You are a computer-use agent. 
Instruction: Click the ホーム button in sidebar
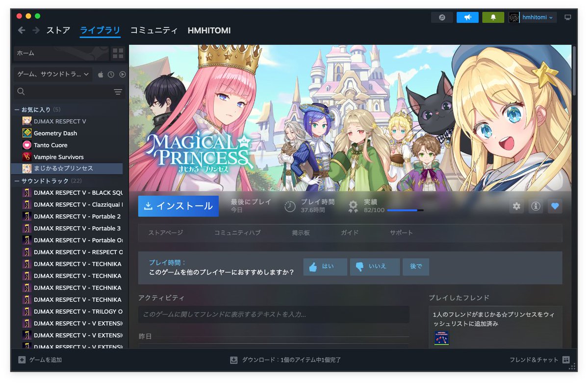pyautogui.click(x=61, y=53)
